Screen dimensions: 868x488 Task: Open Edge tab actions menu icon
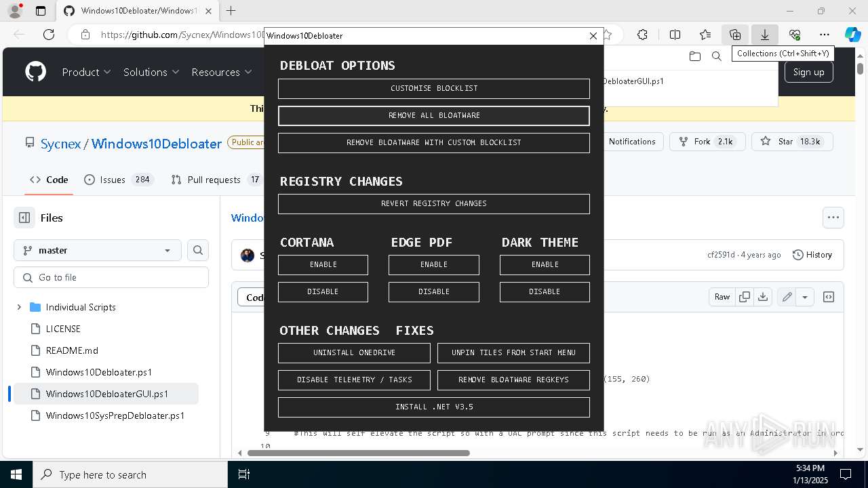pos(41,11)
